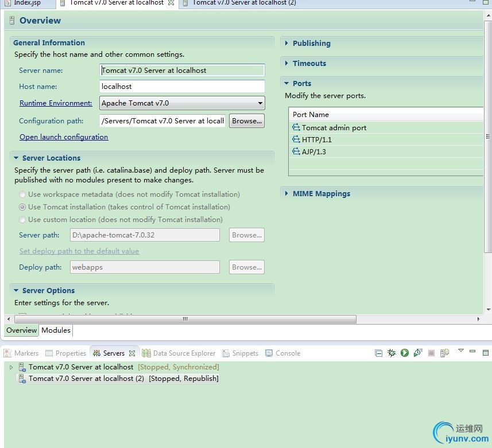Screen dimensions: 492x448
Task: Start the server with green play icon
Action: [405, 353]
